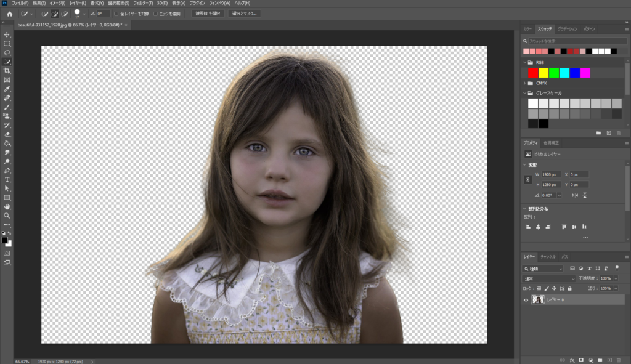
Task: Open the フィルター menu
Action: tap(142, 3)
